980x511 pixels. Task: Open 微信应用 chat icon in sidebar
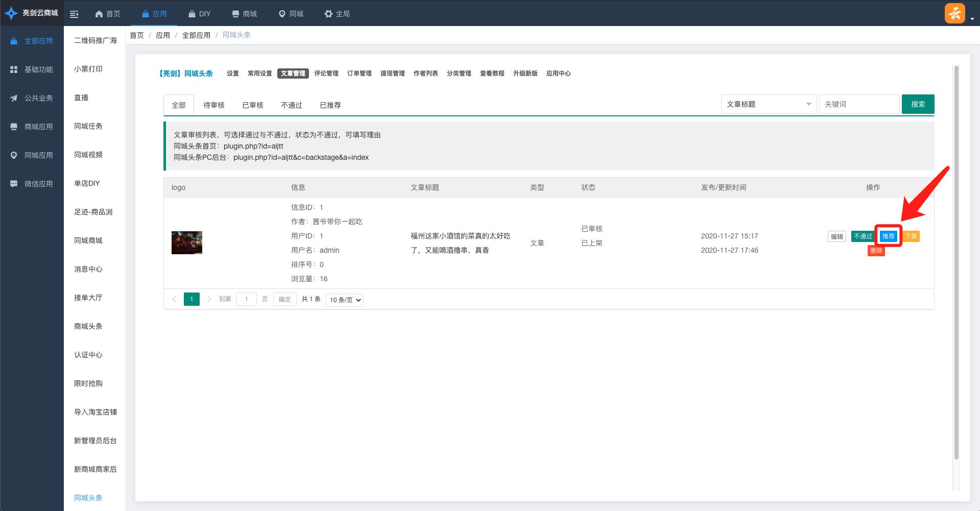pyautogui.click(x=14, y=184)
